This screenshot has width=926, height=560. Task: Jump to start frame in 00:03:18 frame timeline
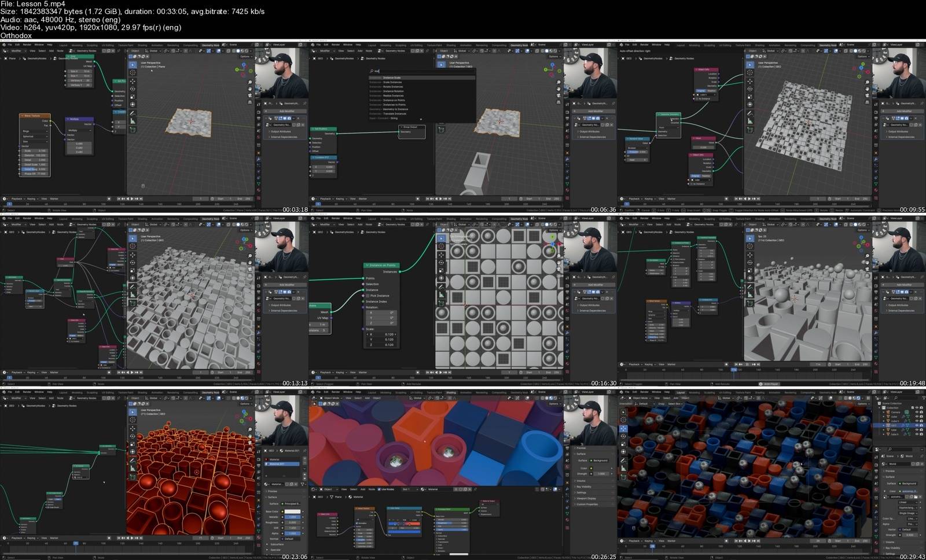tap(119, 198)
